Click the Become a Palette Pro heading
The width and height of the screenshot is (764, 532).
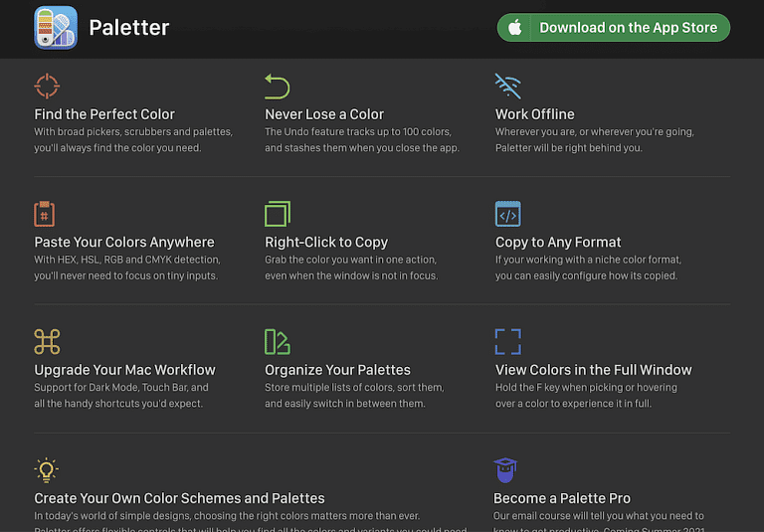(562, 498)
